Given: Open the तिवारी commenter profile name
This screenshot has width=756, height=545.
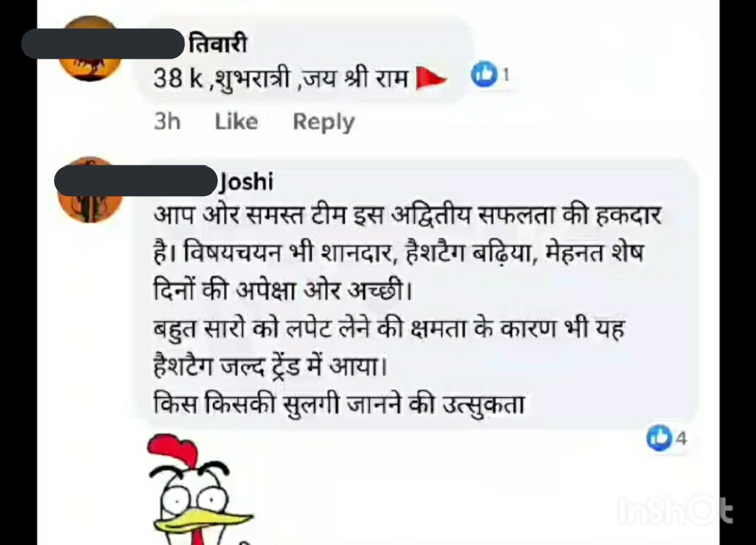Looking at the screenshot, I should coord(218,43).
